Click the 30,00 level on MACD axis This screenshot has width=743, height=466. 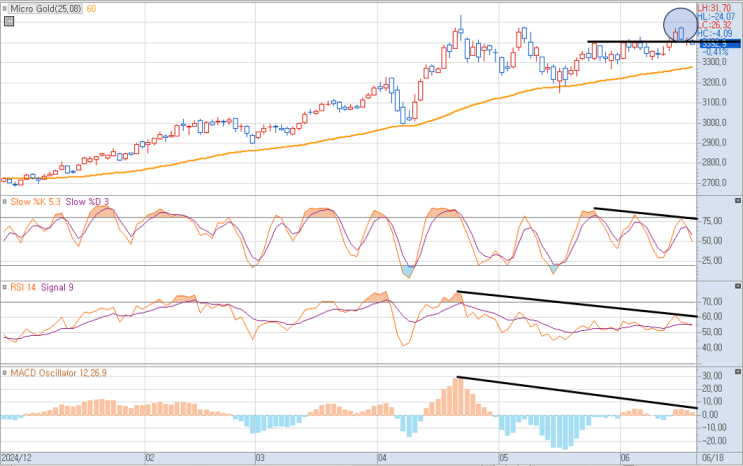tap(712, 376)
